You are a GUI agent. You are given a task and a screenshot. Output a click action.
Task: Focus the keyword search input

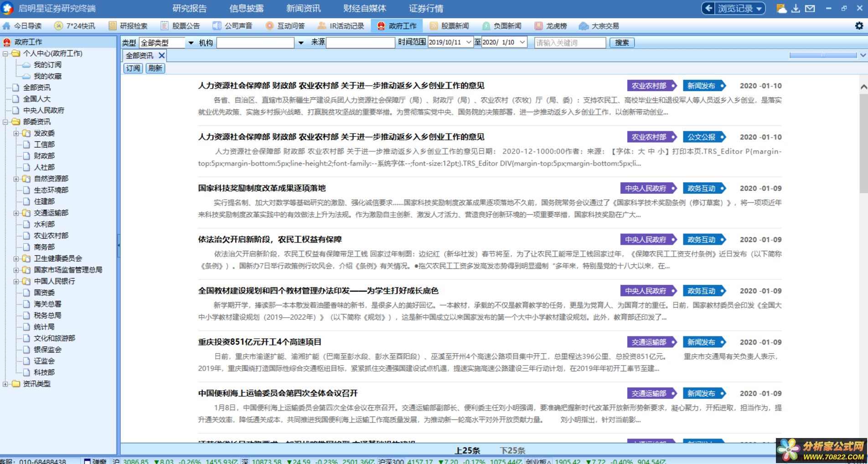point(570,43)
